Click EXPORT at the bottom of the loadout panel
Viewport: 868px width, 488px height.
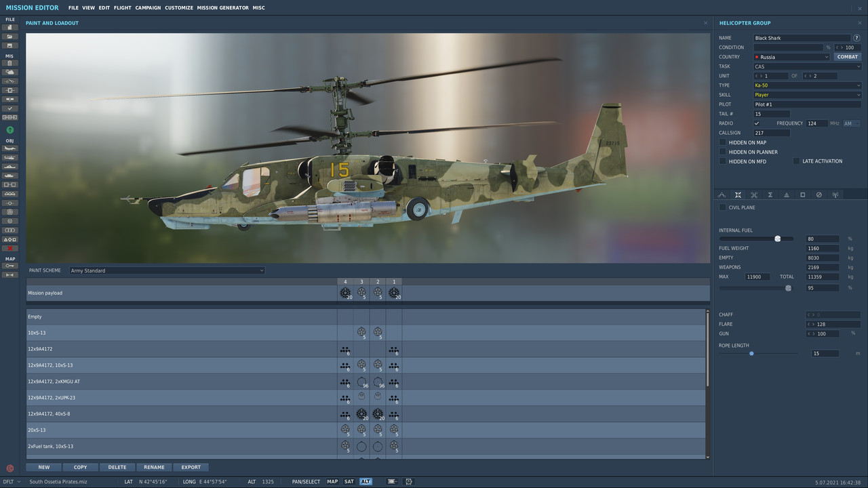191,467
